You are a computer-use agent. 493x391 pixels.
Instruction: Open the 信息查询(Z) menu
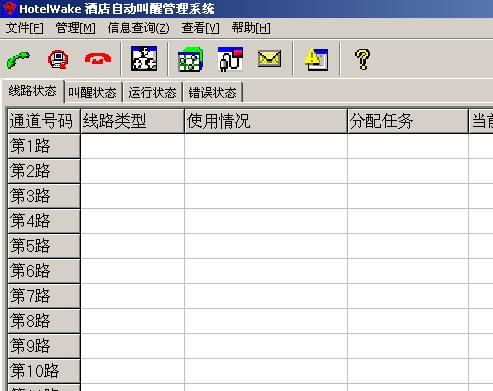[138, 28]
